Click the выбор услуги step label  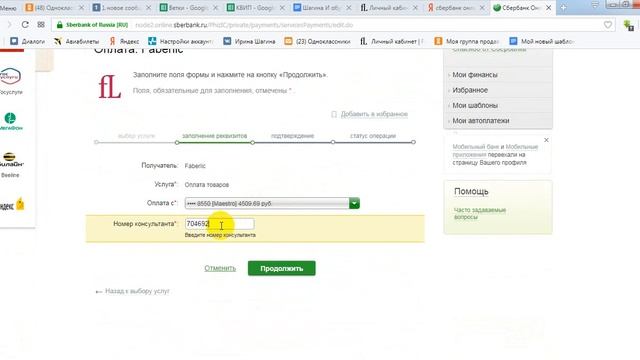point(136,136)
